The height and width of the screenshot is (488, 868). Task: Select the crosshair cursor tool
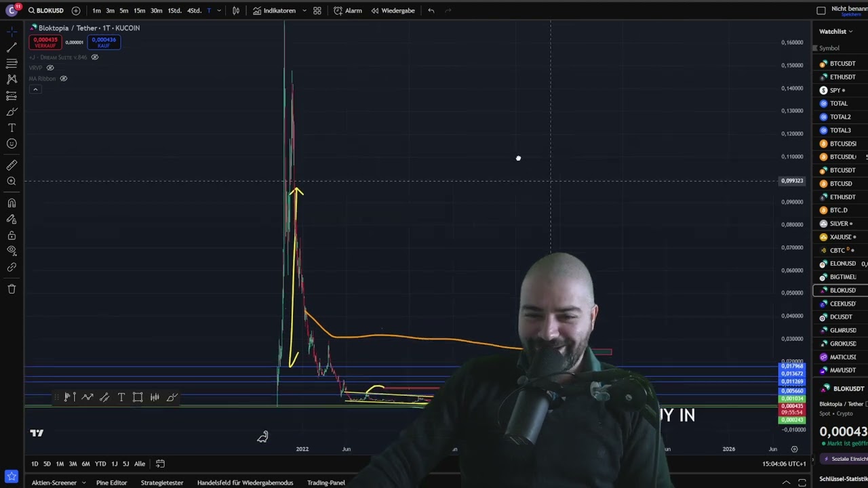point(12,31)
